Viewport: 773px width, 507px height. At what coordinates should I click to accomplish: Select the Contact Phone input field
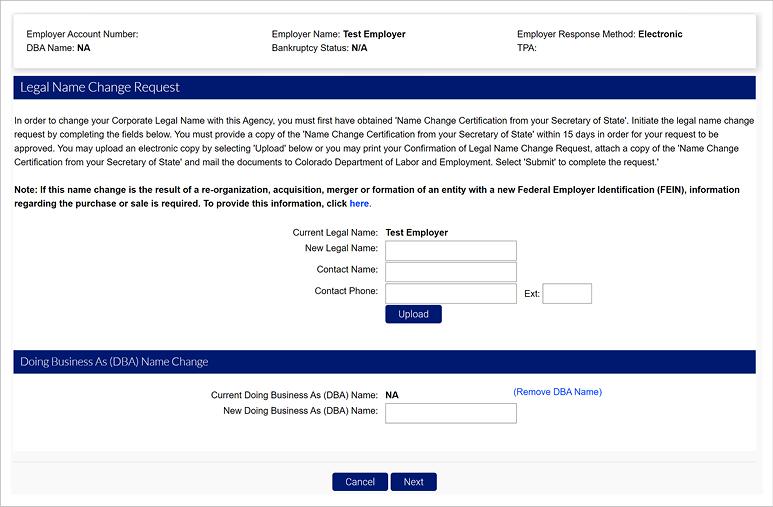[450, 293]
